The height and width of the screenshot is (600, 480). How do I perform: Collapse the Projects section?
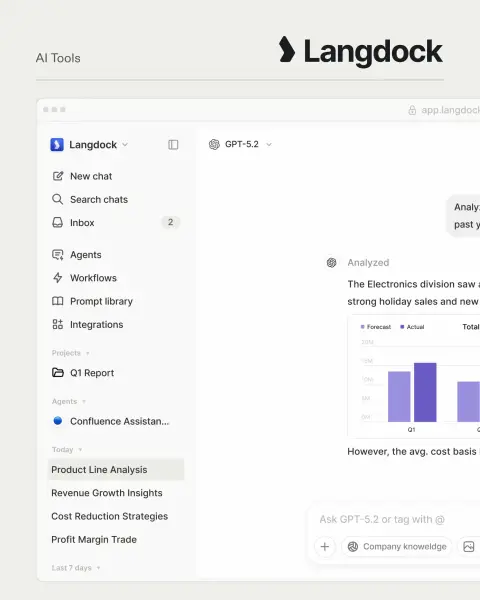[x=71, y=353]
